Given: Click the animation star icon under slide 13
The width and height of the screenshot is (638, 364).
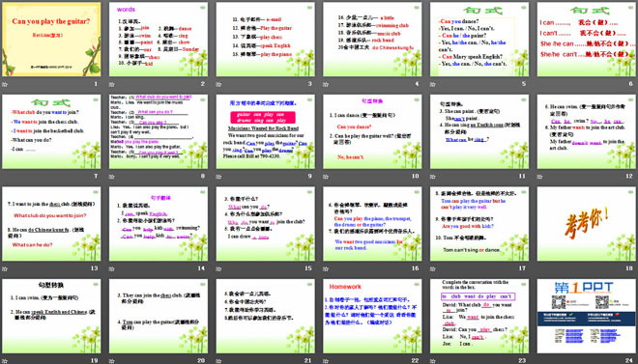Looking at the screenshot, I should 5,269.
